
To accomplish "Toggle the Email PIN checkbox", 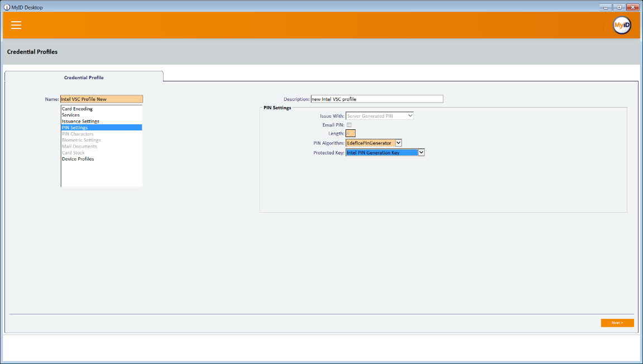I will coord(349,125).
